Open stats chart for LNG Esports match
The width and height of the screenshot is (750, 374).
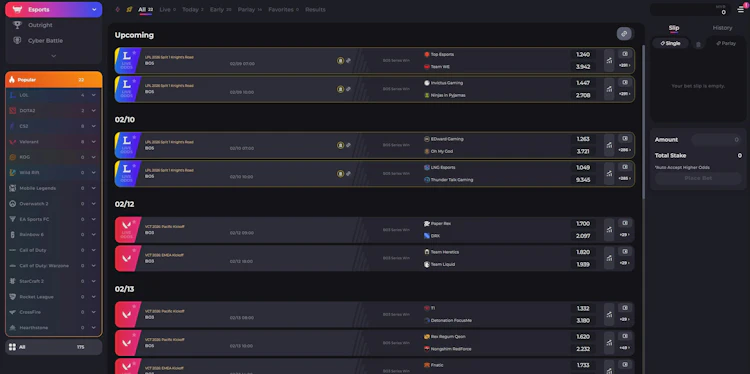(x=609, y=174)
